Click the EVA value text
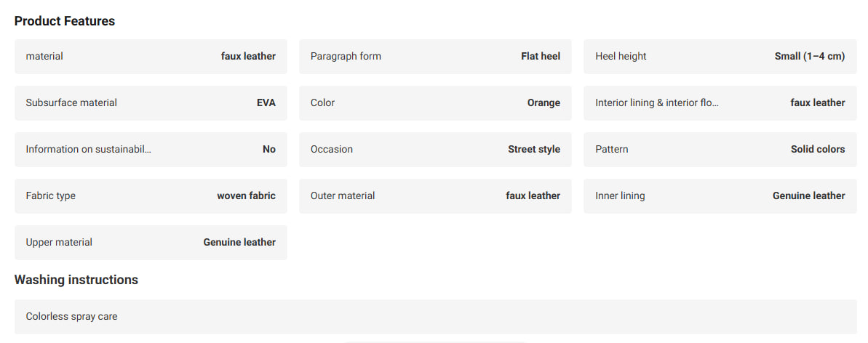 tap(266, 103)
